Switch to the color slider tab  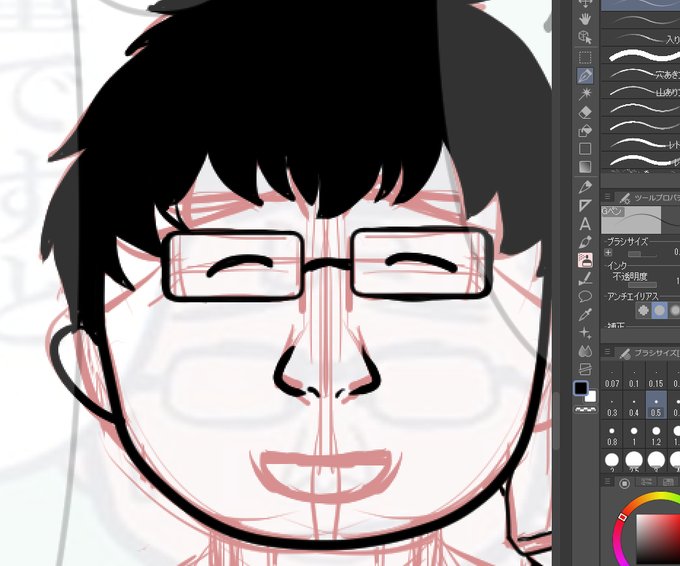click(646, 482)
